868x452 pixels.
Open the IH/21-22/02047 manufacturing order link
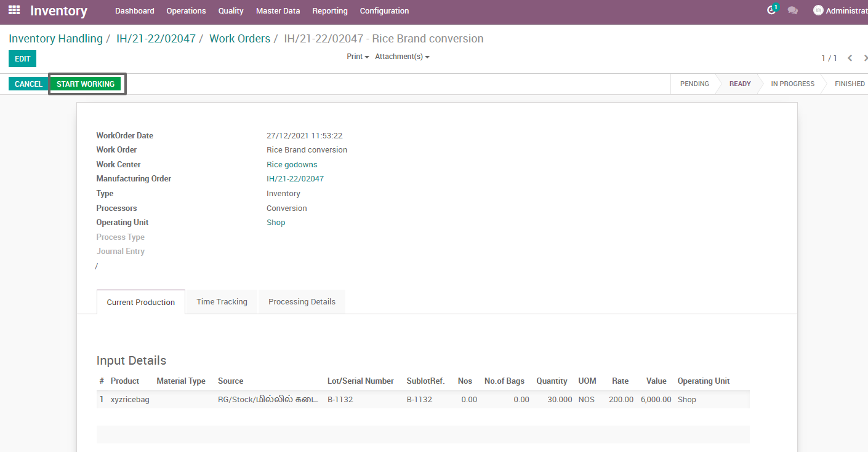point(295,178)
